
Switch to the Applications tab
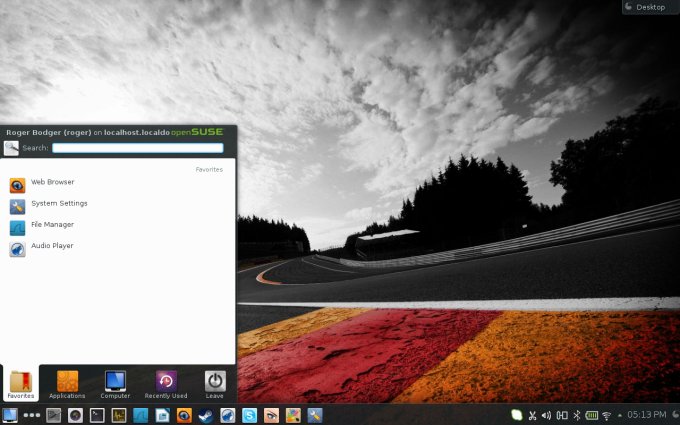tap(67, 383)
